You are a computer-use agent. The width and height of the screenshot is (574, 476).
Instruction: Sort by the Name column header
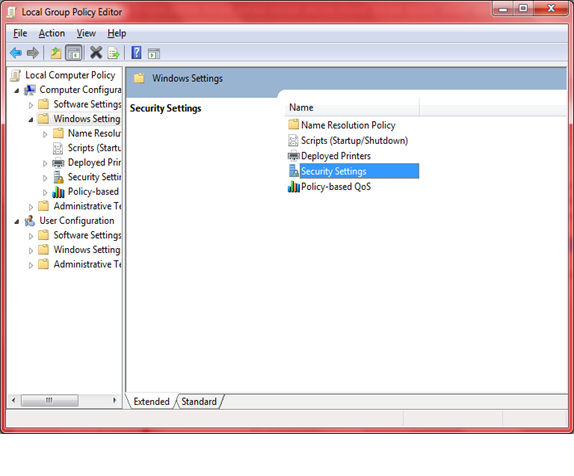(352, 108)
